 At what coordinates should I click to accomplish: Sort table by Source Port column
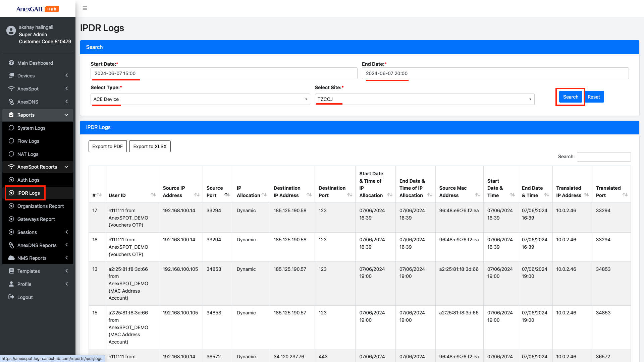pyautogui.click(x=227, y=195)
